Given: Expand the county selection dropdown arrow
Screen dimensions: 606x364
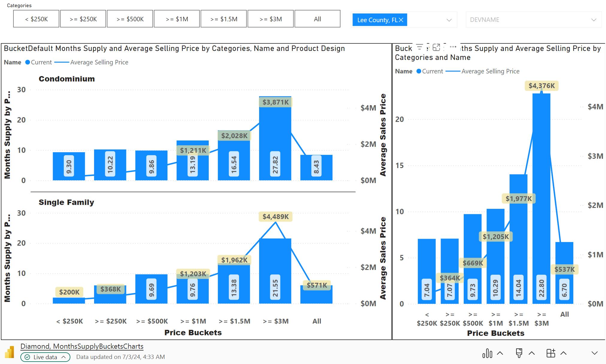Looking at the screenshot, I should tap(449, 20).
